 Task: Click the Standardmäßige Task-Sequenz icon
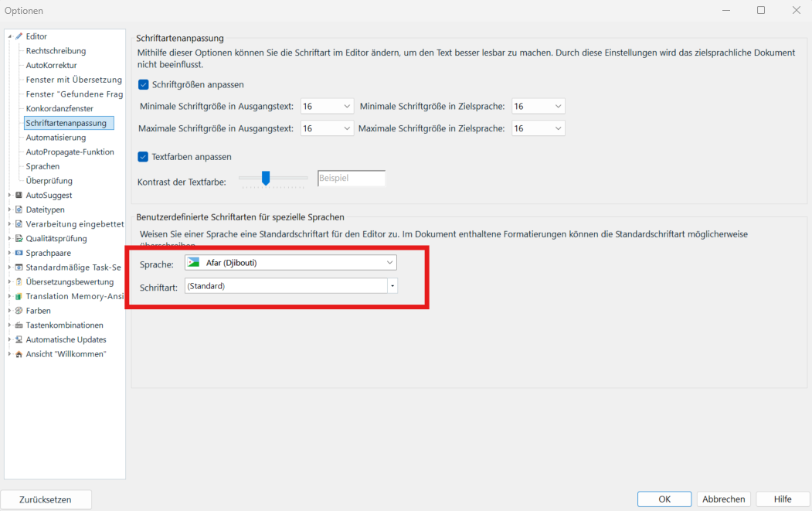click(19, 267)
